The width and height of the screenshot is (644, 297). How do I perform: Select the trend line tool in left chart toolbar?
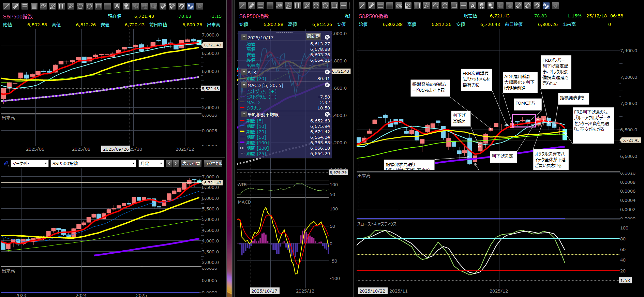point(6,6)
